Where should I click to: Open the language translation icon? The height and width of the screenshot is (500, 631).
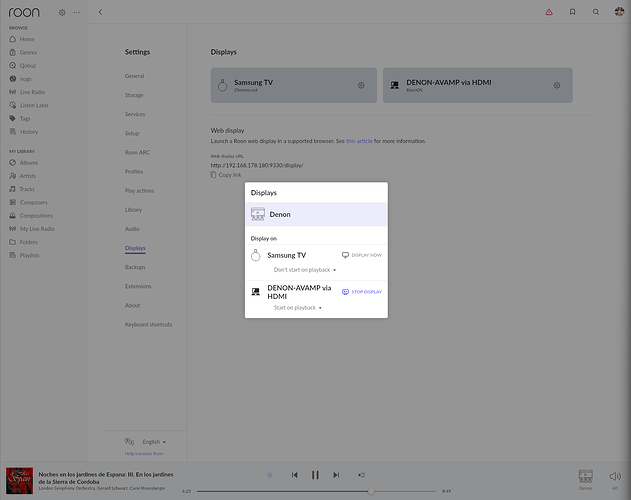click(129, 442)
